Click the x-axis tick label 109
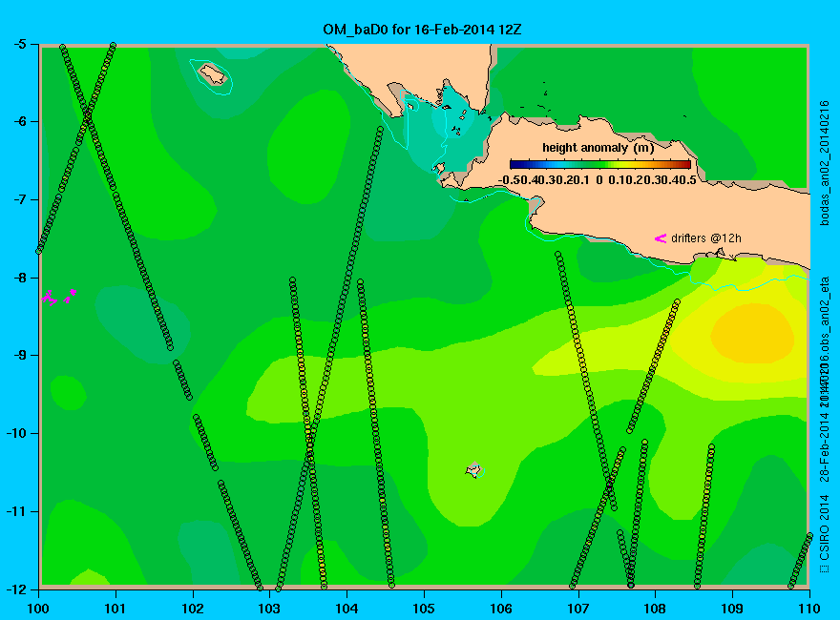Image resolution: width=840 pixels, height=620 pixels. [732, 609]
